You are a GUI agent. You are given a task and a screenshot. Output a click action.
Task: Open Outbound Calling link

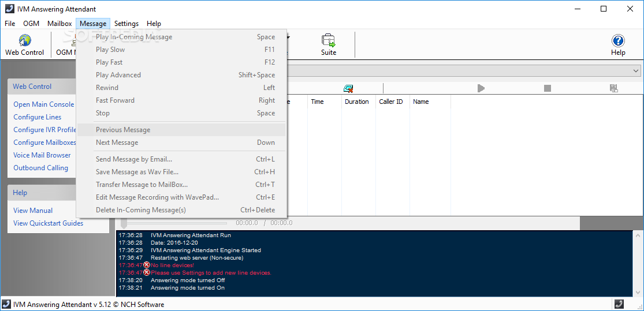click(x=40, y=168)
